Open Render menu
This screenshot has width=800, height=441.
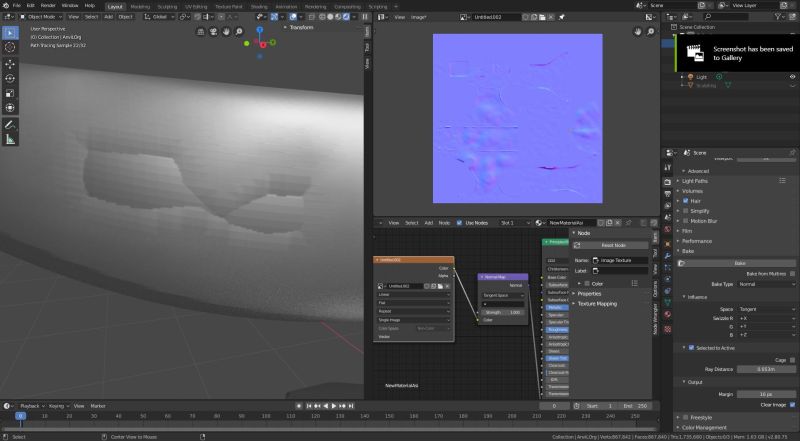click(x=48, y=6)
